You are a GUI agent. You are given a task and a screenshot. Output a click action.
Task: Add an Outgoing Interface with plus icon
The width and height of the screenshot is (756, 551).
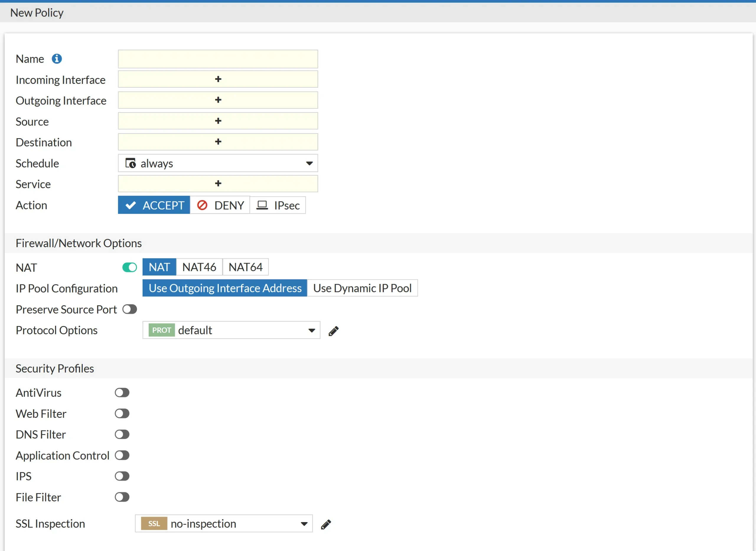click(218, 100)
